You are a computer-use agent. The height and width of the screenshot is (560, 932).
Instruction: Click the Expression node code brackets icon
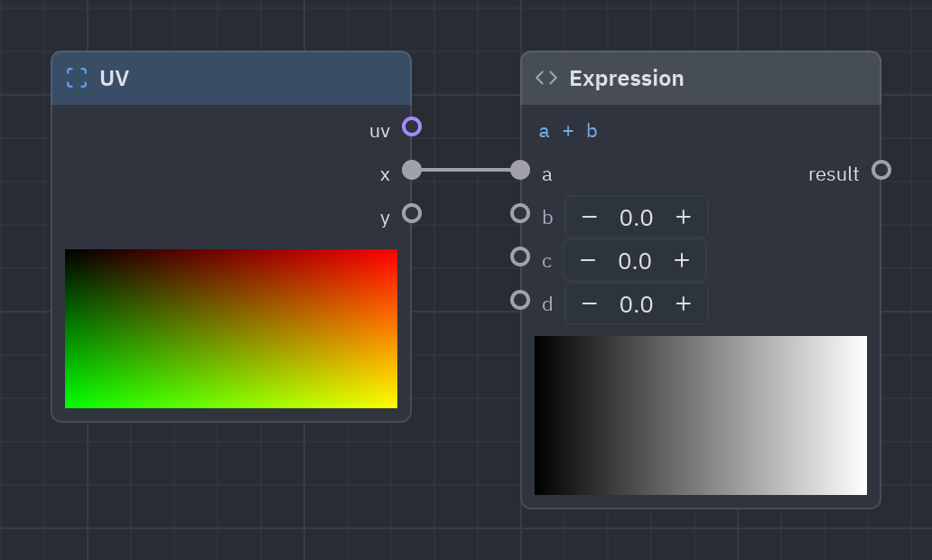point(546,78)
